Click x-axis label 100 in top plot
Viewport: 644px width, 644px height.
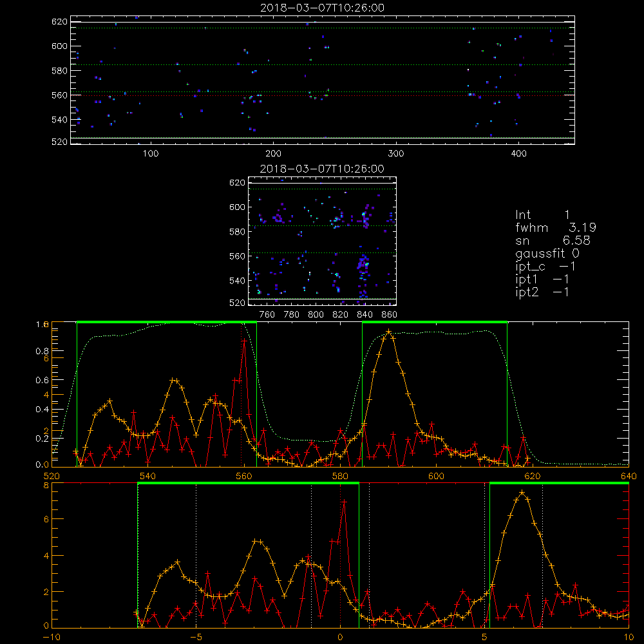pyautogui.click(x=151, y=154)
